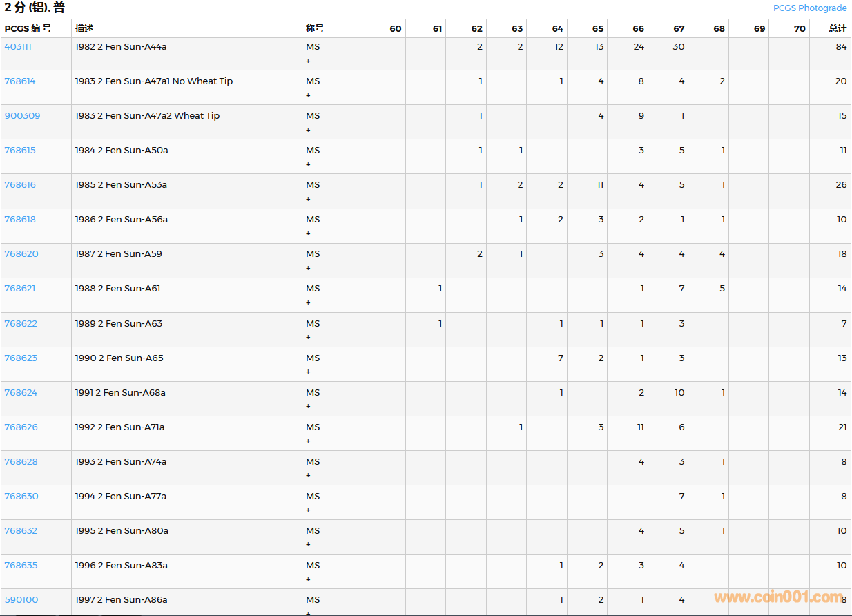Select PCGS number 768615 for 1984

tap(20, 151)
